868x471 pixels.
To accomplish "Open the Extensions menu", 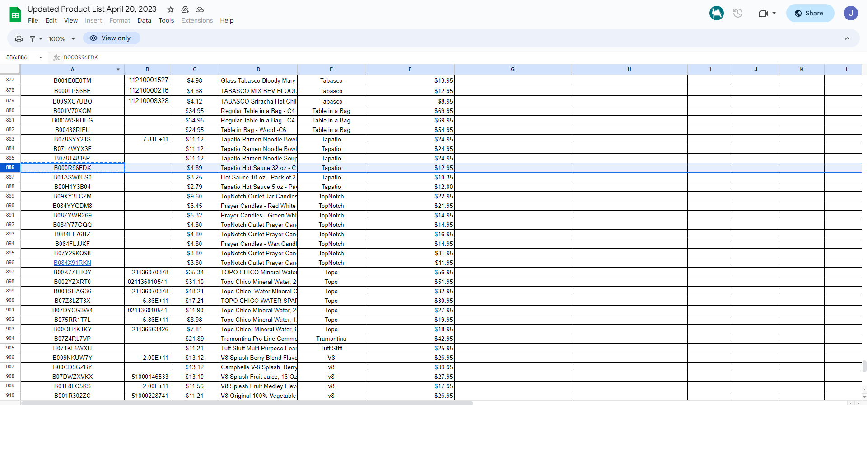I will [x=197, y=20].
